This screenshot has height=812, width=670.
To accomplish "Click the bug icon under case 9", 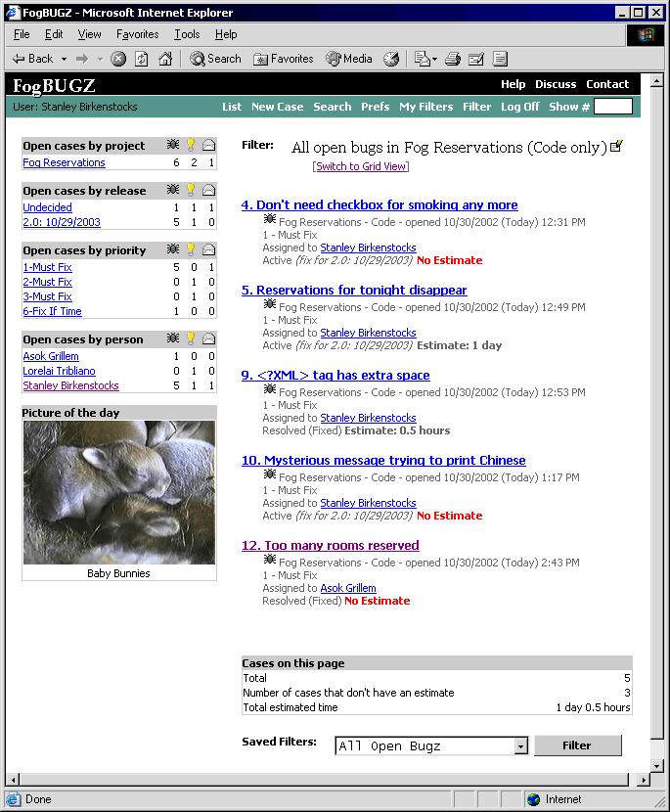I will pos(270,389).
